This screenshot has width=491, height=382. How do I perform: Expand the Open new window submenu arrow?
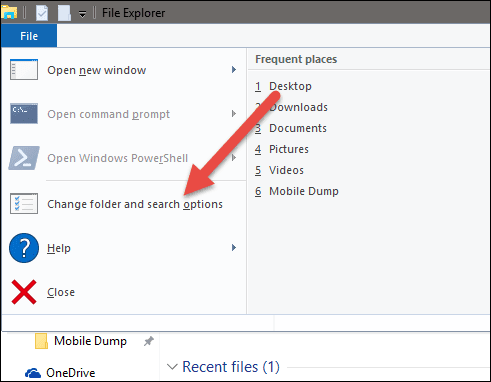coord(234,70)
